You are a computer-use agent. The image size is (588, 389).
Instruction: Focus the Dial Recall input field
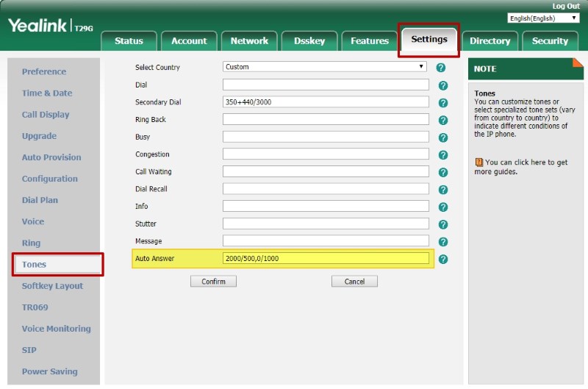[x=326, y=189]
